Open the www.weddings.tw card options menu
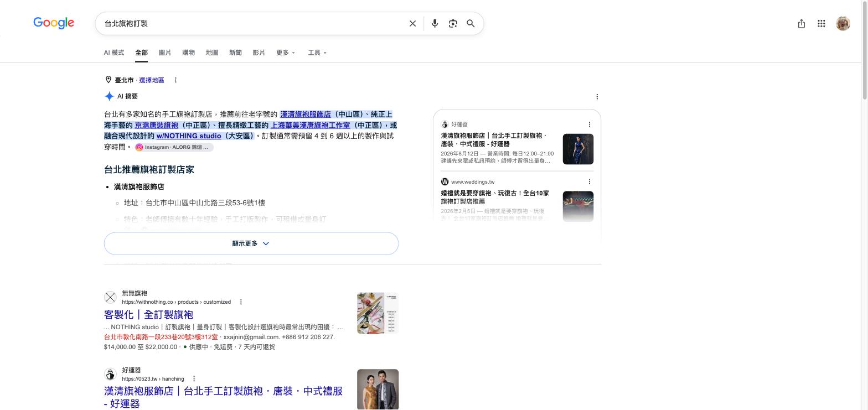The image size is (868, 410). (x=589, y=181)
